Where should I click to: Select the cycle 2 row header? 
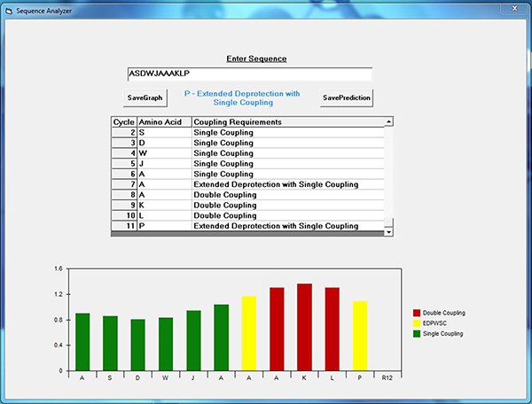124,133
